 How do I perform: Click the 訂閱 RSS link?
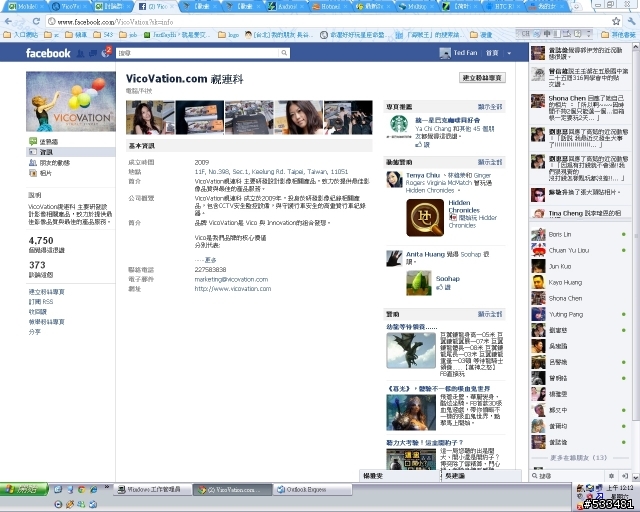tap(41, 302)
